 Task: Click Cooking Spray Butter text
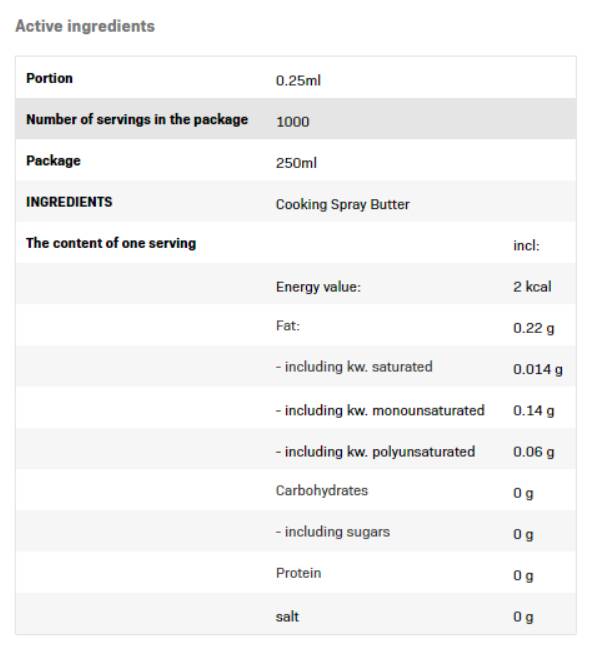pyautogui.click(x=343, y=204)
